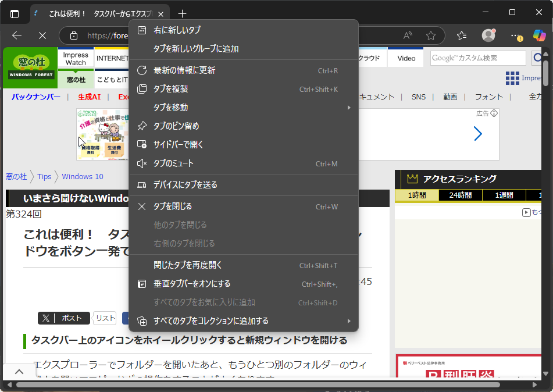Stop loading with the X icon

click(42, 35)
